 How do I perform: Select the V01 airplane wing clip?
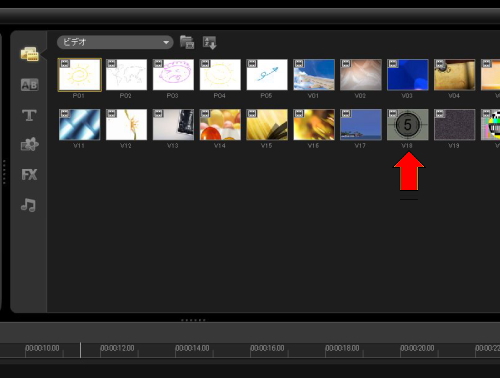pos(314,75)
